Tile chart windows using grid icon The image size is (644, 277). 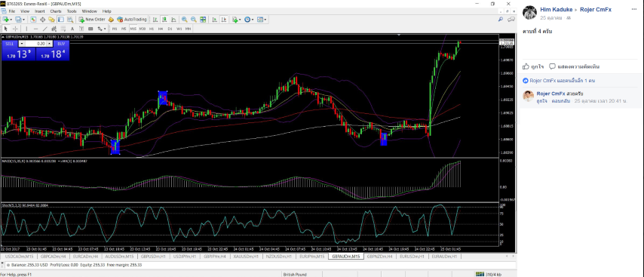[203, 20]
